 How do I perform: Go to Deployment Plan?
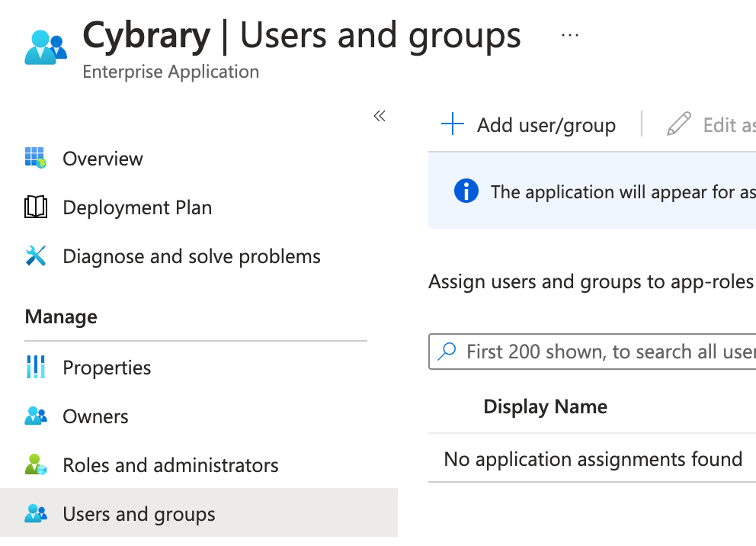click(x=137, y=207)
